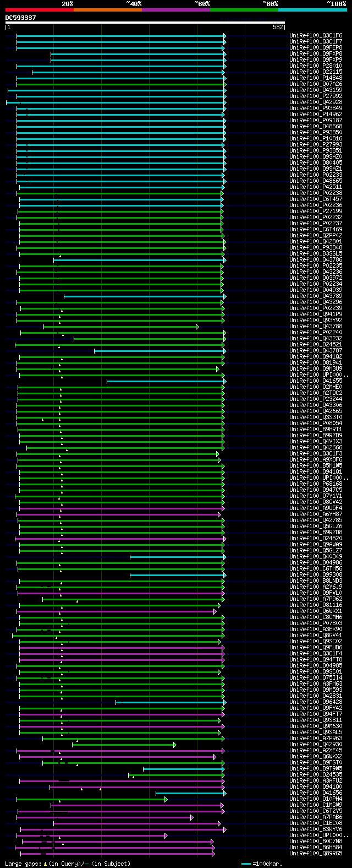Select label UniRef100_Q42930

tap(316, 745)
